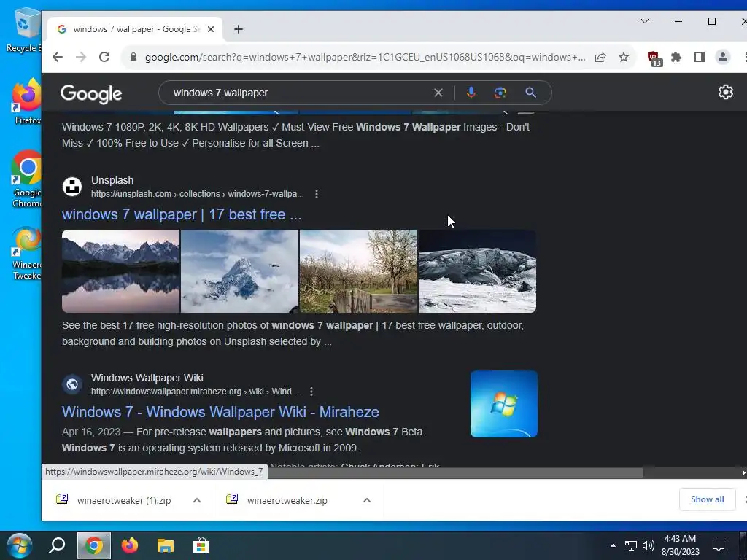Toggle Chrome's side panel
747x560 pixels.
click(x=700, y=57)
